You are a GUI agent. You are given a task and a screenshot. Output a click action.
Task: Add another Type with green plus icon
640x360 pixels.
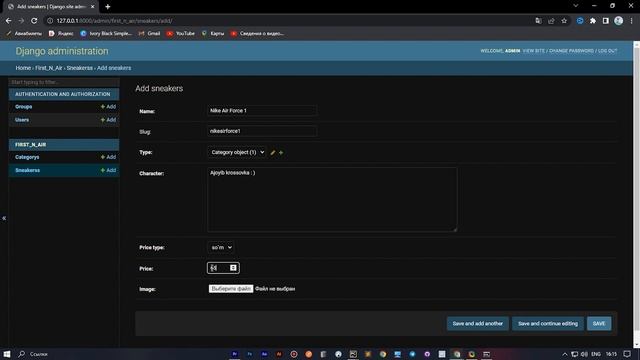coord(281,153)
